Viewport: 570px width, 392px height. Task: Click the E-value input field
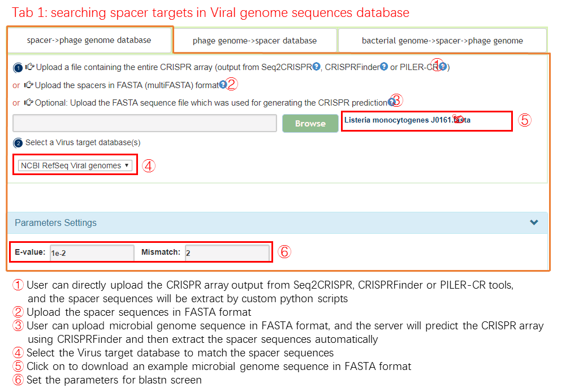91,253
